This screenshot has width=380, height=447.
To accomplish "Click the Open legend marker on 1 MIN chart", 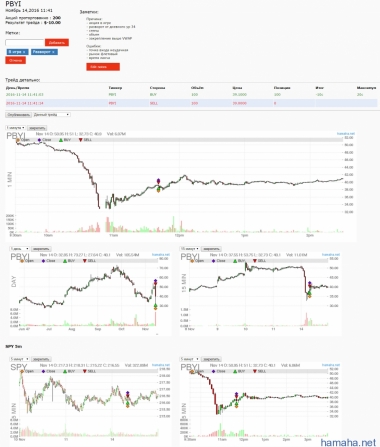I will click(x=18, y=140).
